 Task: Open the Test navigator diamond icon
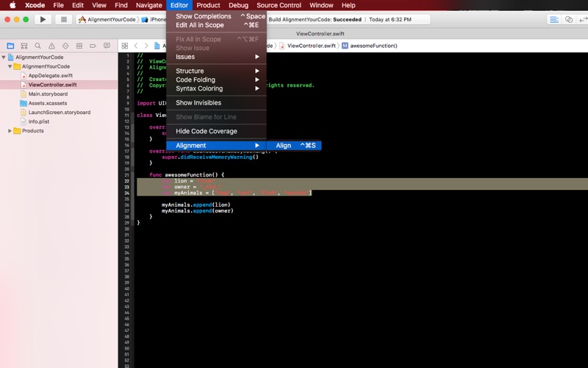tap(65, 46)
